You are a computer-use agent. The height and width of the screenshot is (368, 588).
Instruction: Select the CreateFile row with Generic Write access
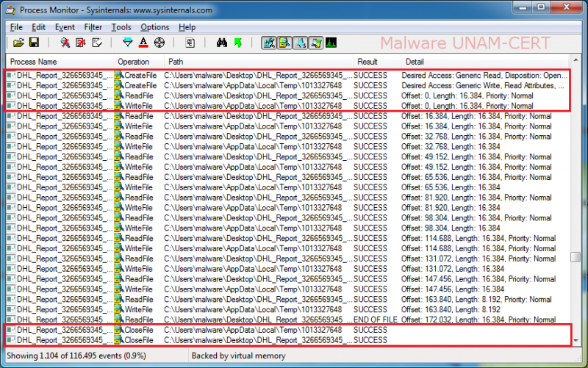pyautogui.click(x=287, y=85)
